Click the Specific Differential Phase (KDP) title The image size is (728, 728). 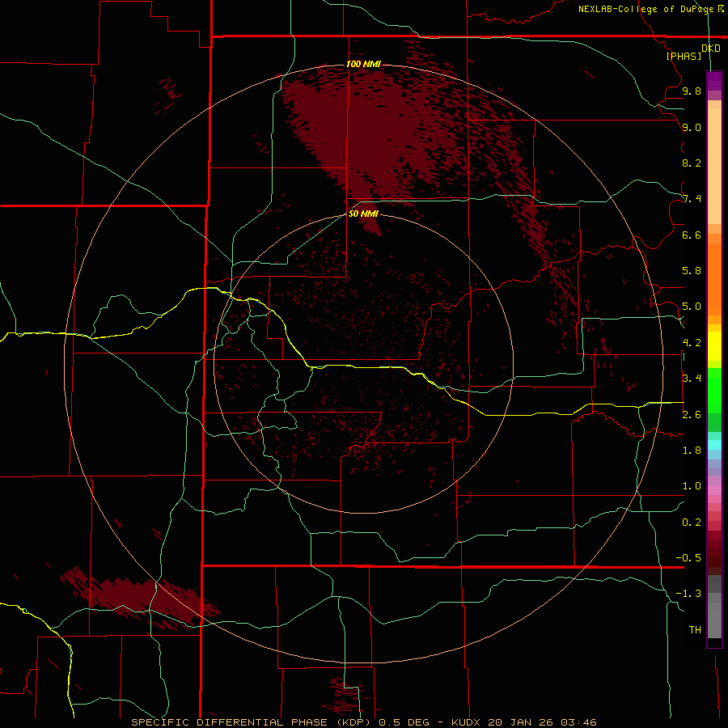pos(251,722)
